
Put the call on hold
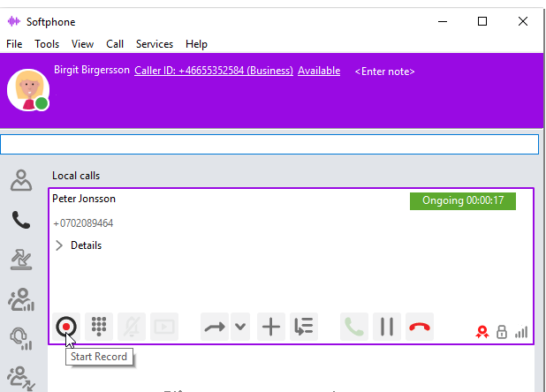[x=386, y=327]
